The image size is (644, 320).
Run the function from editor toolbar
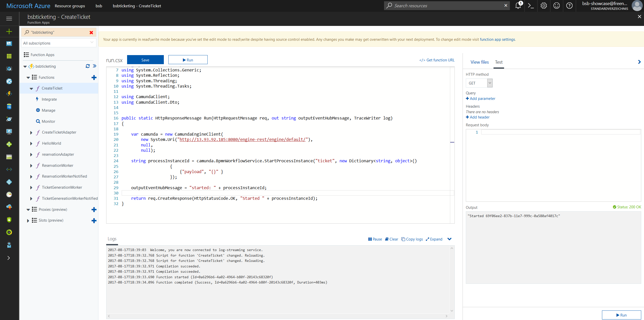coord(188,60)
